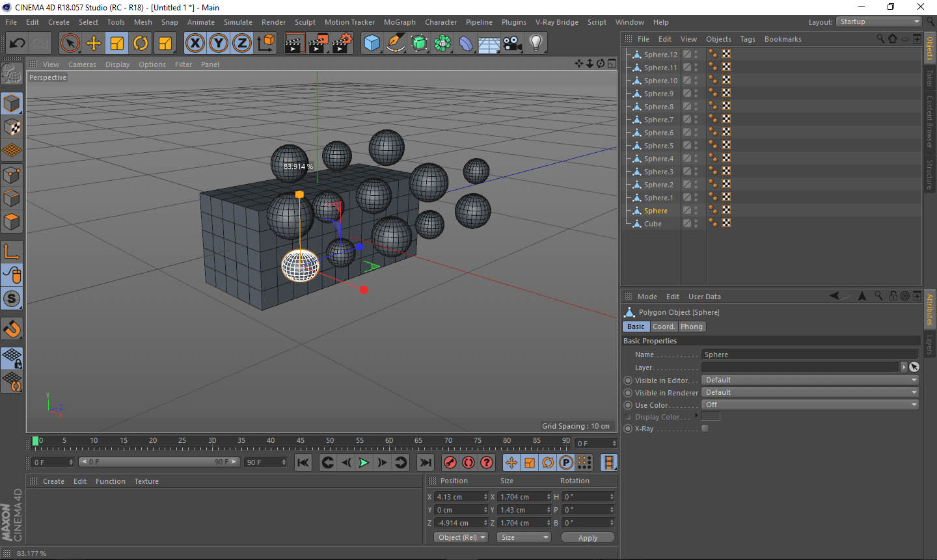Screen dimensions: 937x560
Task: Switch to Polygons mode in left sidebar
Action: [x=12, y=222]
